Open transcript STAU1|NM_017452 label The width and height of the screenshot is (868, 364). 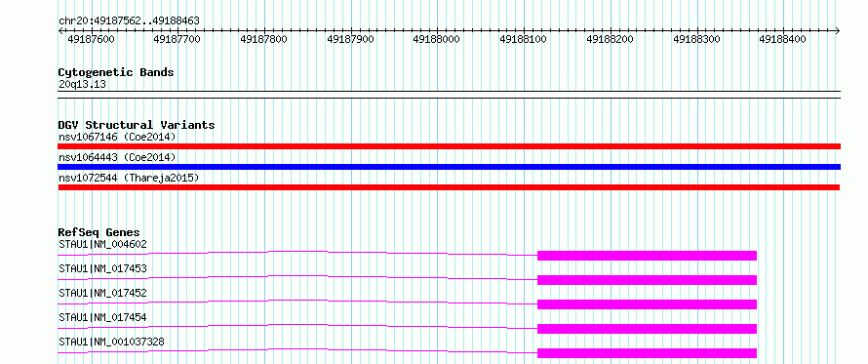pos(102,293)
